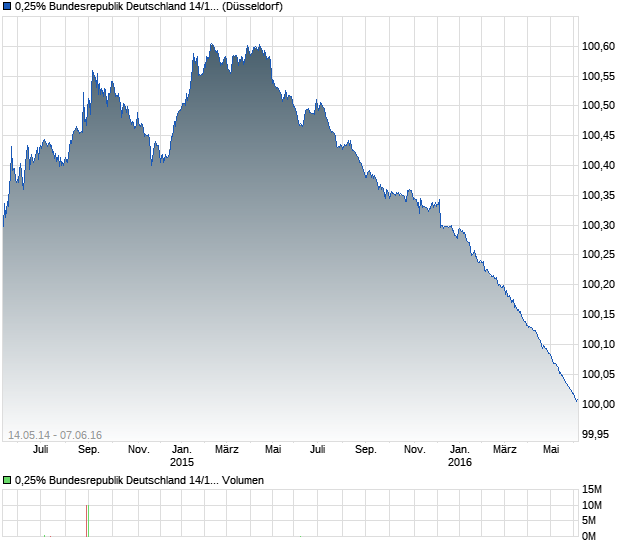
Task: Click the price label '100,10'
Action: 598,344
